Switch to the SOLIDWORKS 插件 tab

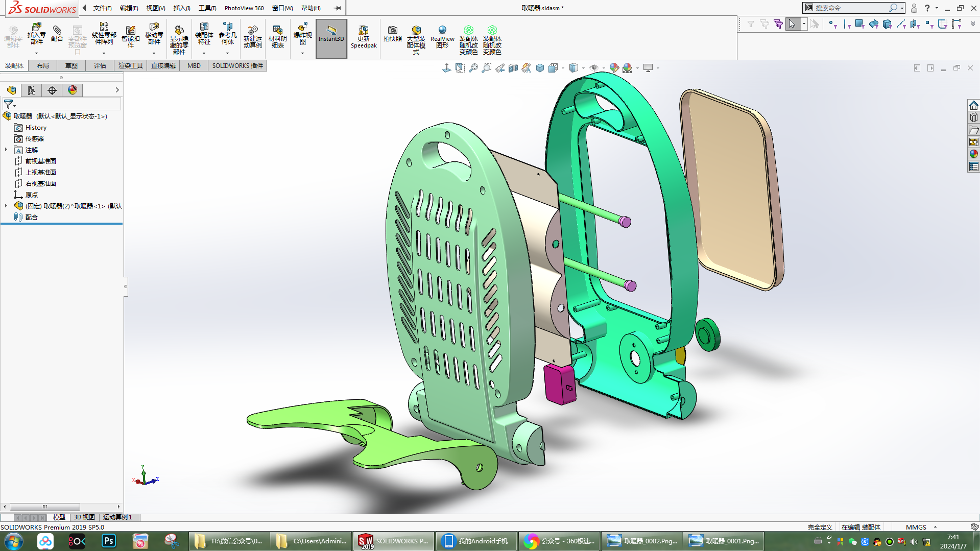(237, 65)
